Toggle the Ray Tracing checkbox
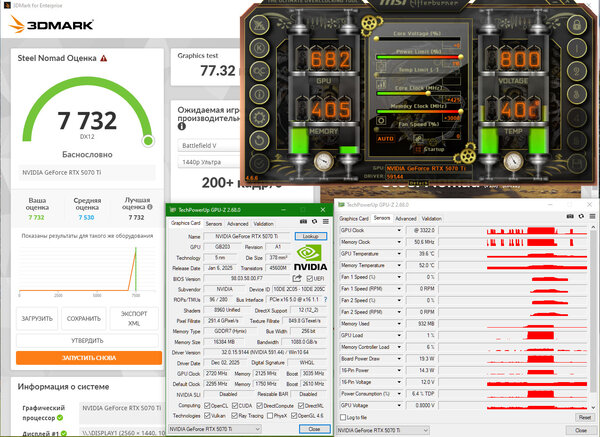600x437 pixels. 235,416
